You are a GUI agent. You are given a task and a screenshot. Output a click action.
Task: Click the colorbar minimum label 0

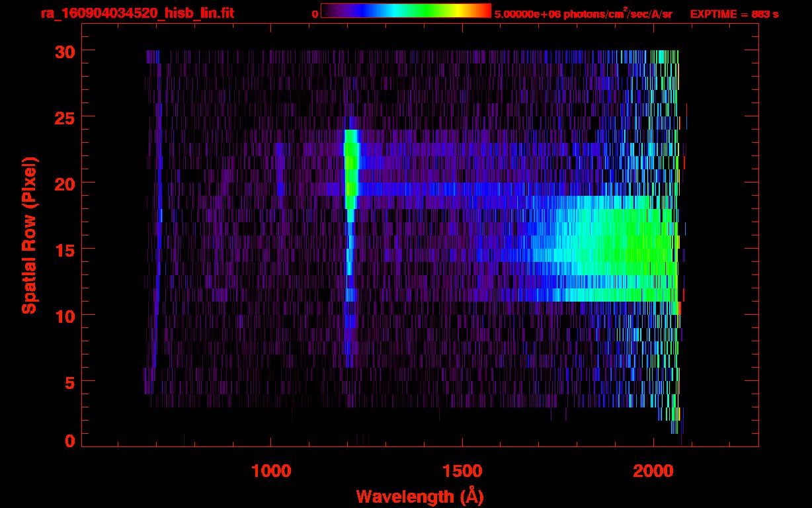315,13
